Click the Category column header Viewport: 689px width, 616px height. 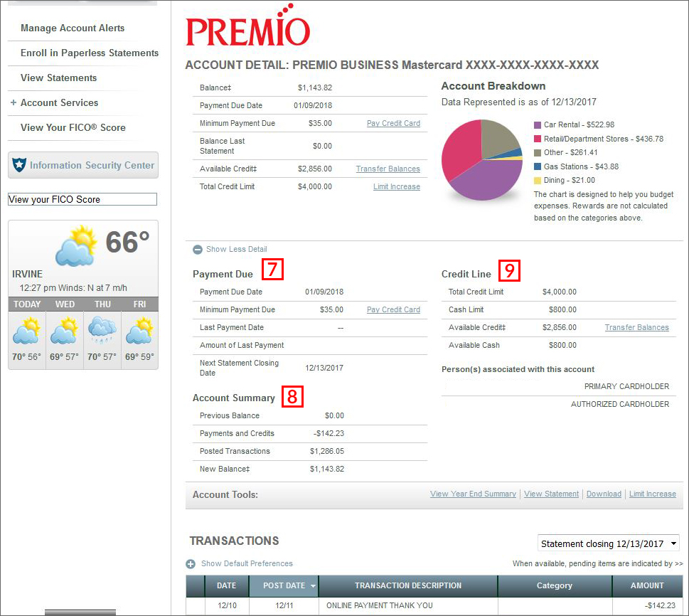(555, 586)
